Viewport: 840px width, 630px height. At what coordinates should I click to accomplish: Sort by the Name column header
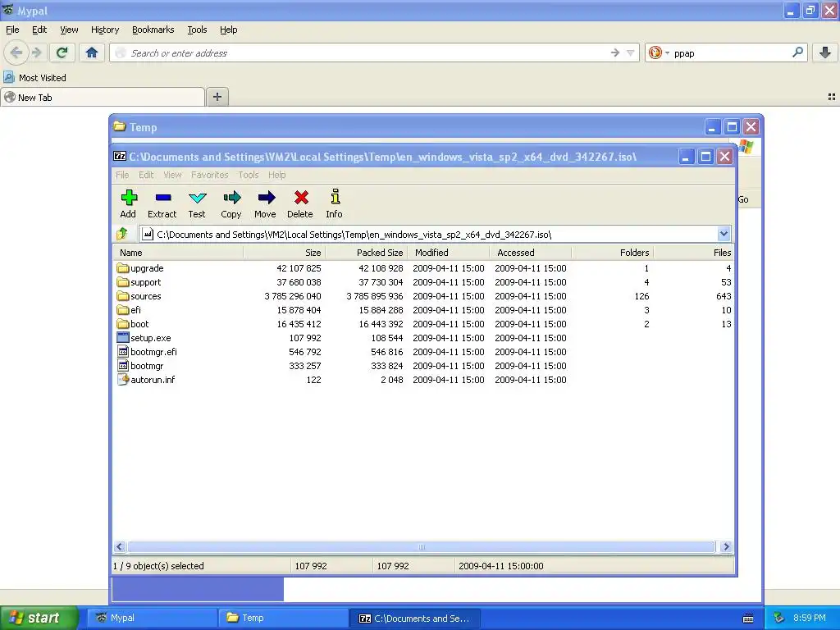178,253
